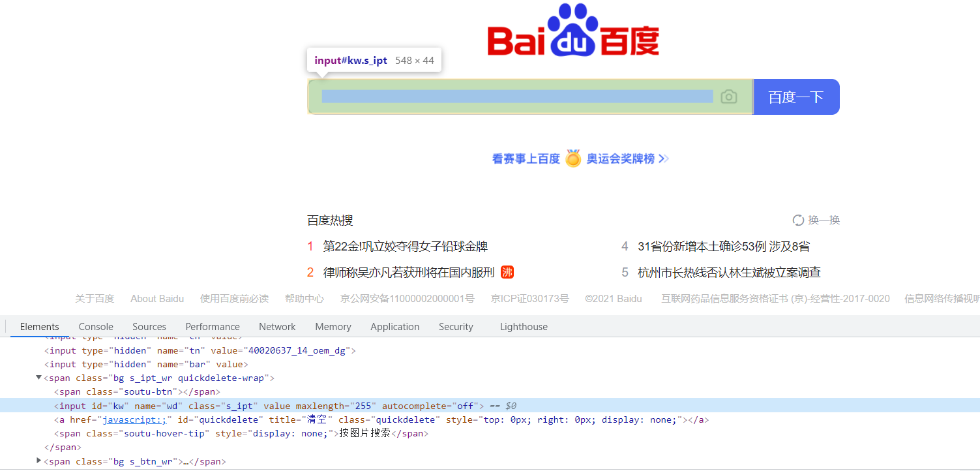Viewport: 980px width, 471px height.
Task: Collapse the span bg s_ipt_wr node
Action: tap(39, 378)
